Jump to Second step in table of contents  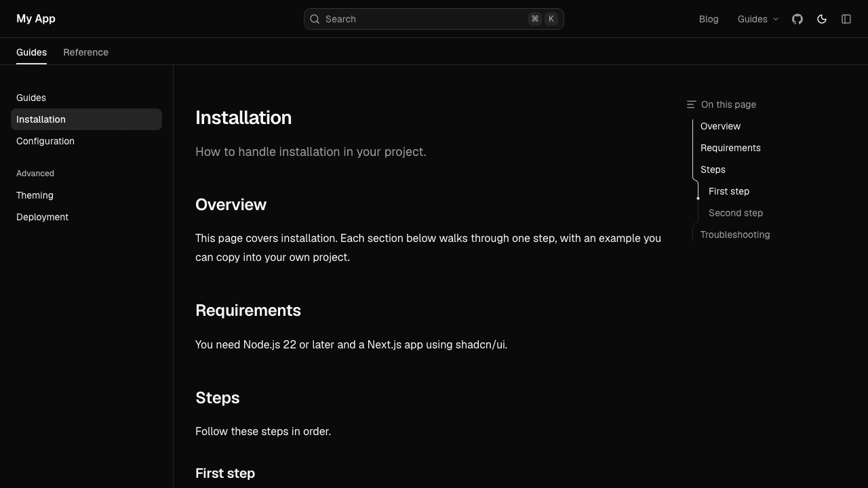coord(736,213)
